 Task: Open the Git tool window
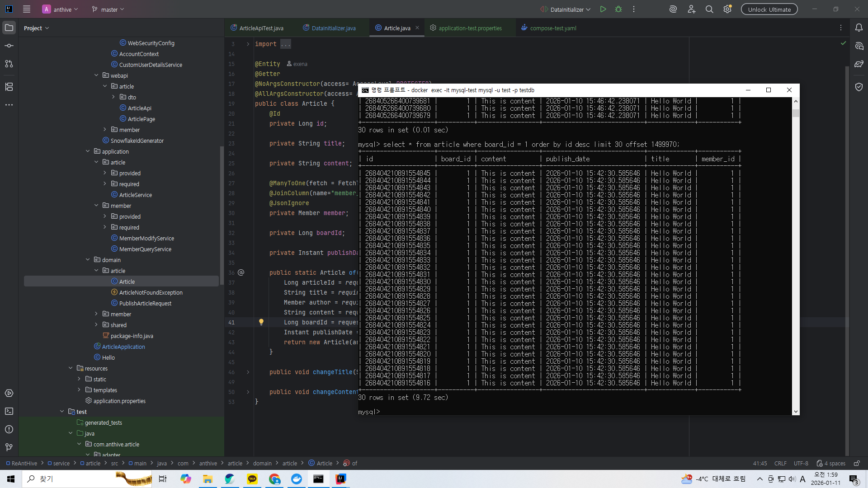point(9,447)
